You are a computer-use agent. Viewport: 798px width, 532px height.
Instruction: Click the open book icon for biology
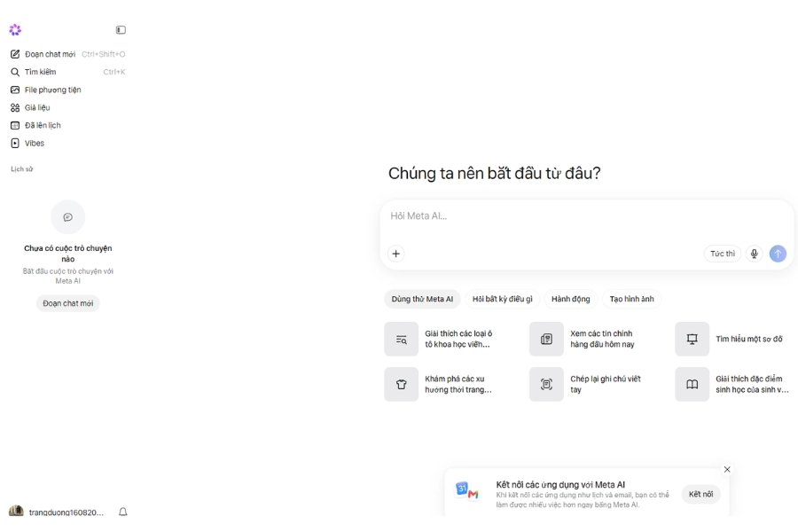coord(692,384)
